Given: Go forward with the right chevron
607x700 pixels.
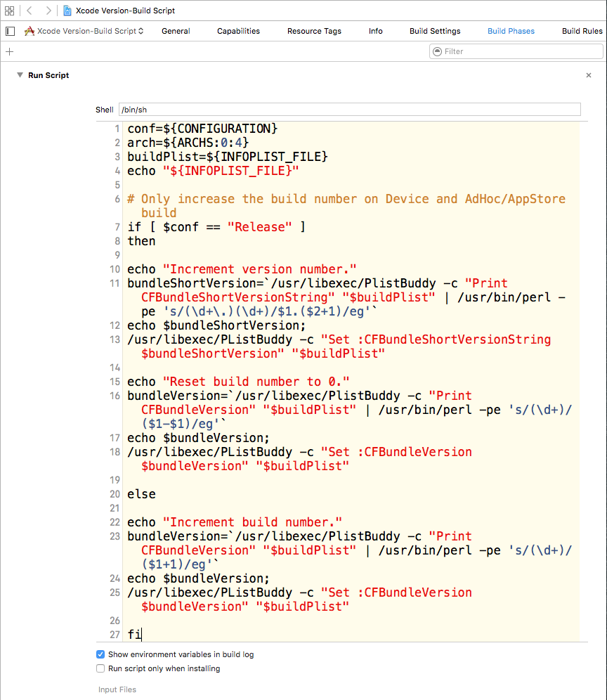Looking at the screenshot, I should (x=48, y=11).
